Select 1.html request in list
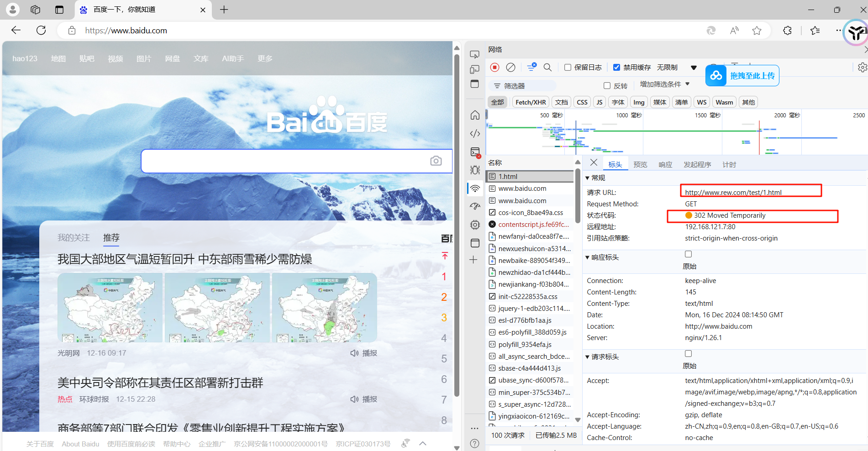 [531, 176]
